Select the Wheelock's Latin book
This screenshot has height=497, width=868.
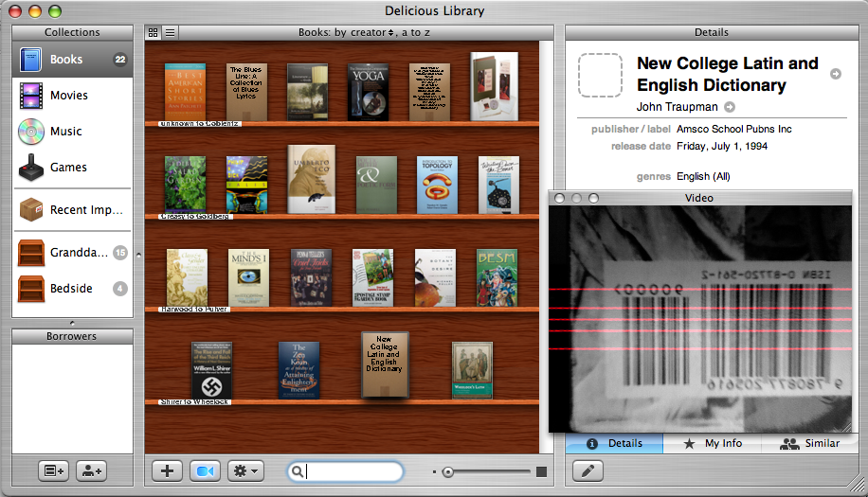pos(472,370)
